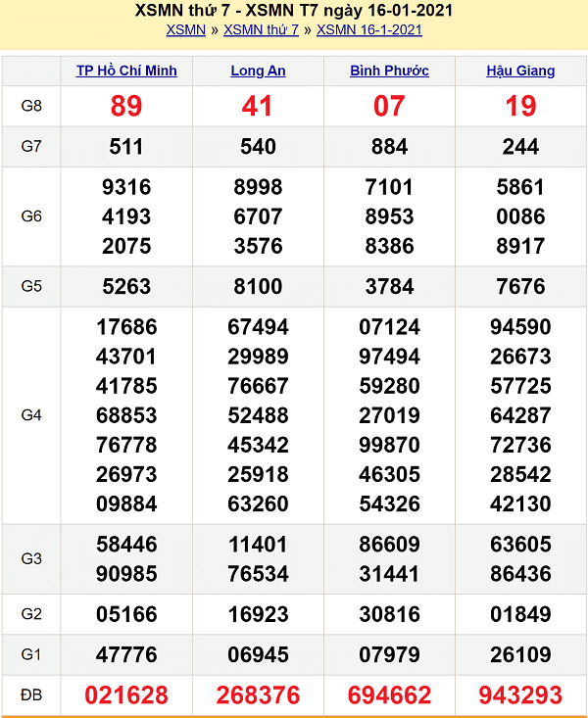588x718 pixels.
Task: Click G8 number 41
Action: (258, 106)
